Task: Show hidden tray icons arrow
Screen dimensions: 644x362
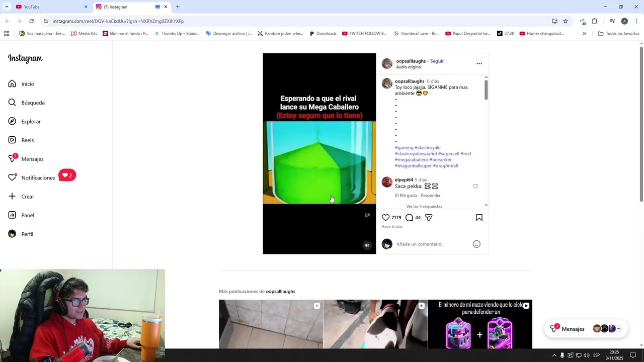Action: coord(554,355)
